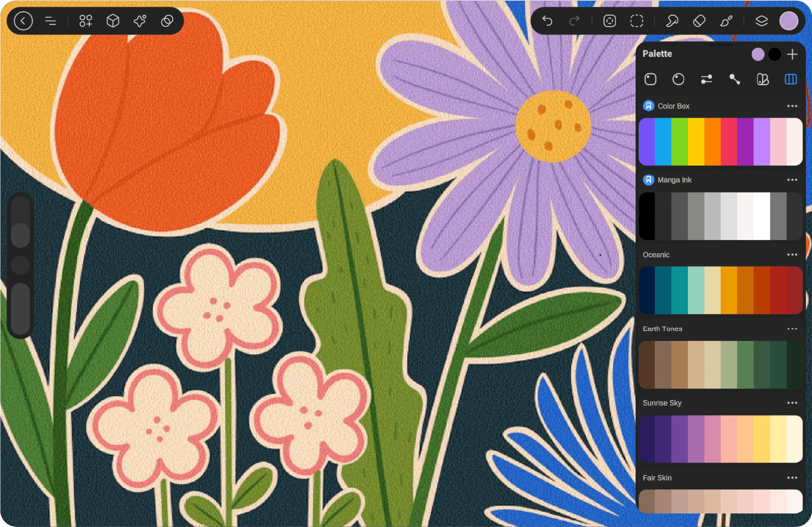Image resolution: width=812 pixels, height=527 pixels.
Task: Open the Layers panel
Action: [761, 21]
